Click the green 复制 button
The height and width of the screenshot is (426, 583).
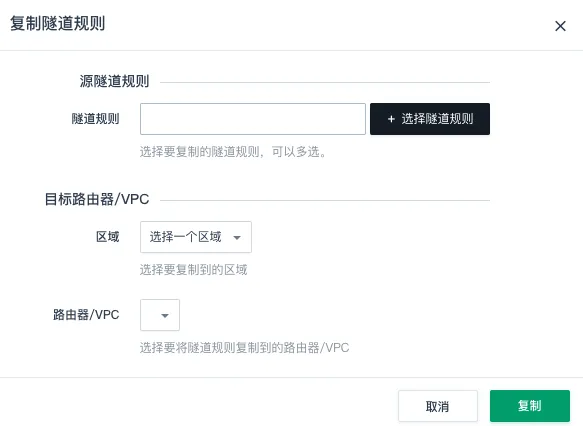click(530, 406)
